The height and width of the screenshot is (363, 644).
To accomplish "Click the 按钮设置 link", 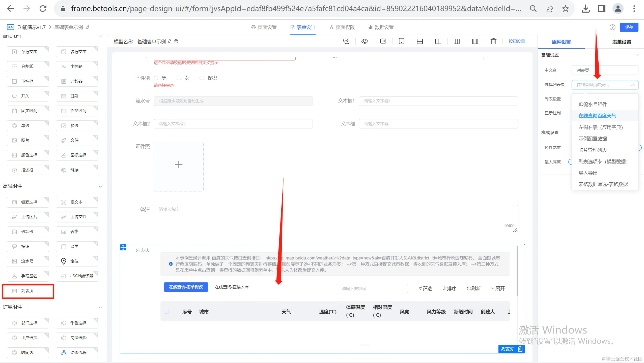I will pyautogui.click(x=517, y=41).
